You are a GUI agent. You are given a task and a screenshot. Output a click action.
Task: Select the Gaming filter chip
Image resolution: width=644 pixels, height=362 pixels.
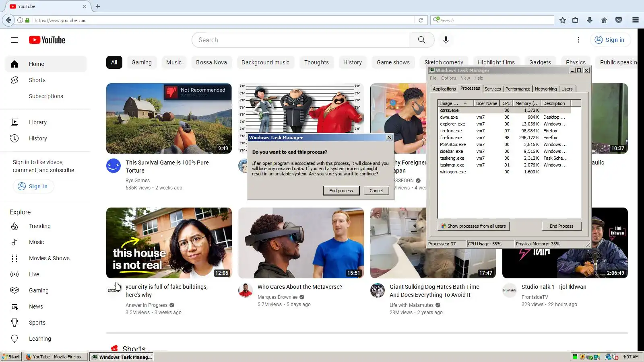pyautogui.click(x=142, y=62)
